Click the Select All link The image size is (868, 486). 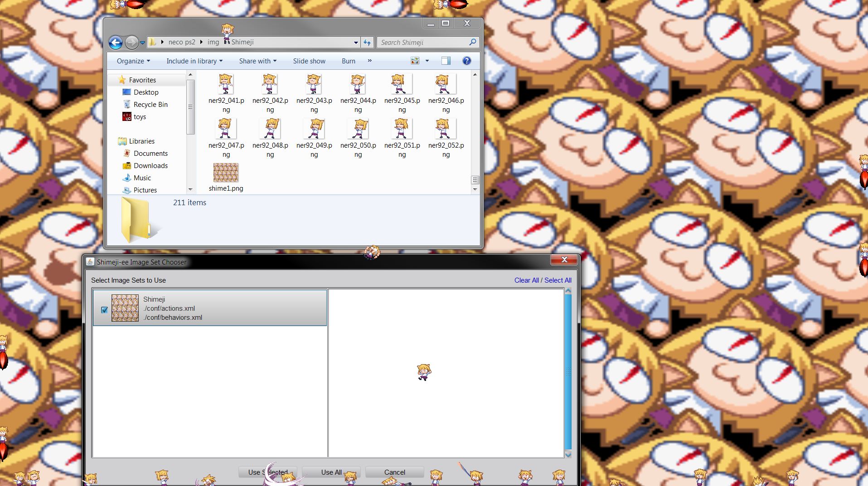[558, 280]
